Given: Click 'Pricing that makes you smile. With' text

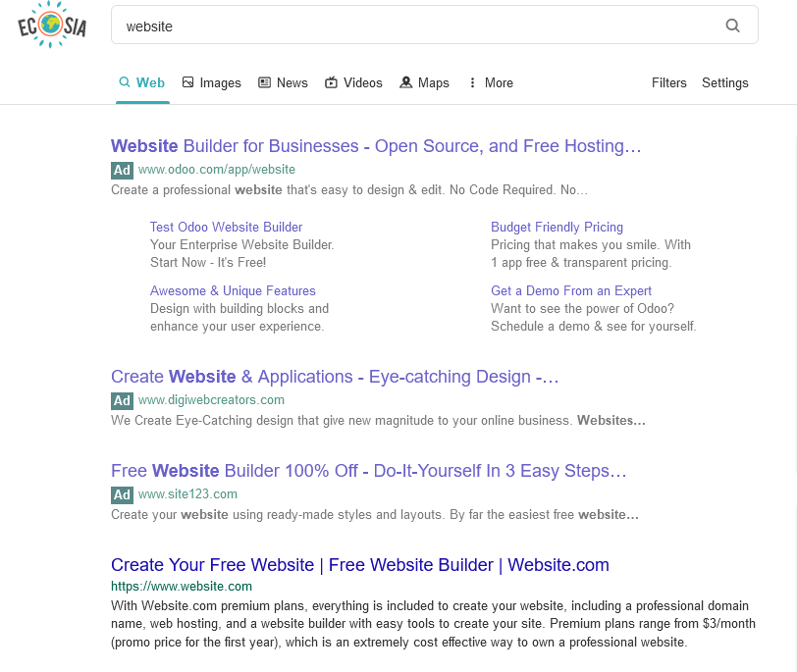Looking at the screenshot, I should click(x=591, y=245).
